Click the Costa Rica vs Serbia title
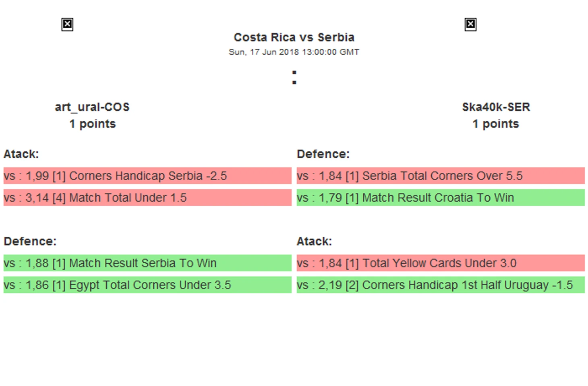The width and height of the screenshot is (588, 386). [x=294, y=37]
